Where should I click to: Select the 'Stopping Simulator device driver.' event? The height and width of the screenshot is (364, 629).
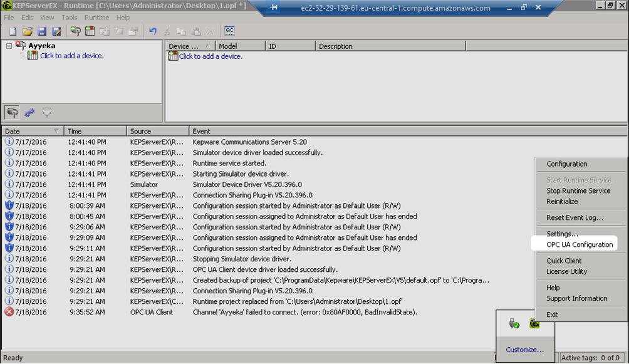coord(242,259)
